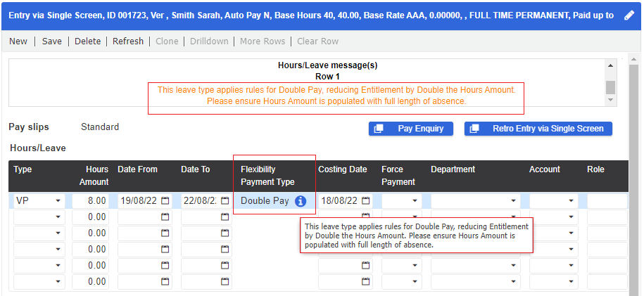The image size is (644, 296).
Task: Open the Date From calendar icon for VP row
Action: pos(165,201)
